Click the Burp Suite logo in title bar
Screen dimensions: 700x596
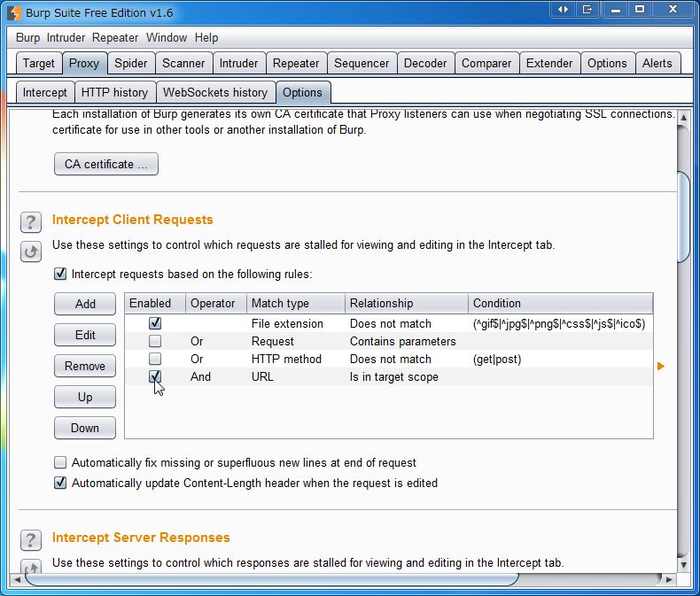tap(14, 12)
